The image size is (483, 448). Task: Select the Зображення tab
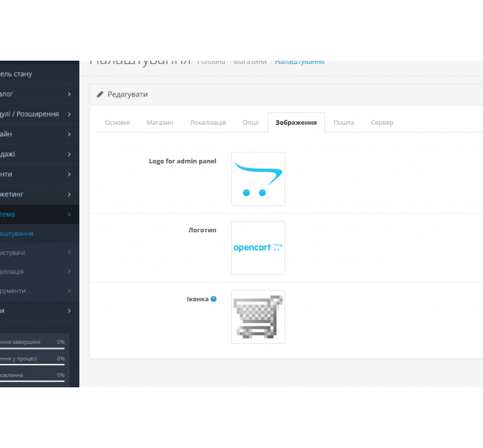pyautogui.click(x=296, y=123)
